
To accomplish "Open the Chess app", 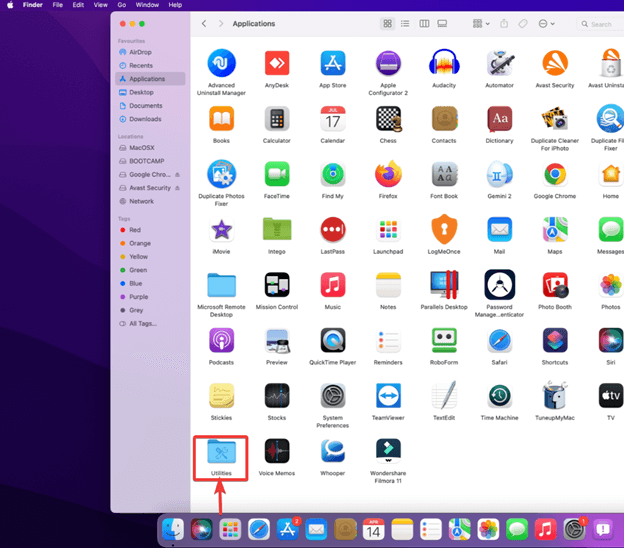I will tap(389, 119).
